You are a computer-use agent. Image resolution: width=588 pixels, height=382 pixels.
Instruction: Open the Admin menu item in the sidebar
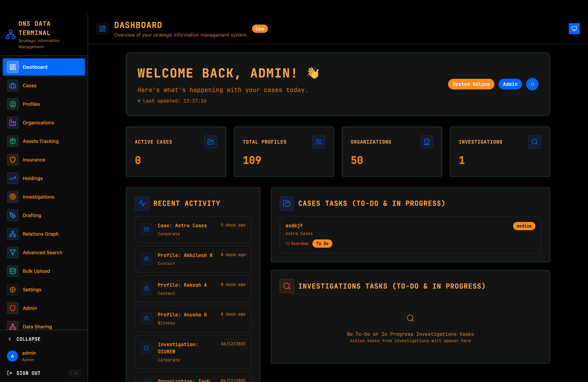[44, 308]
